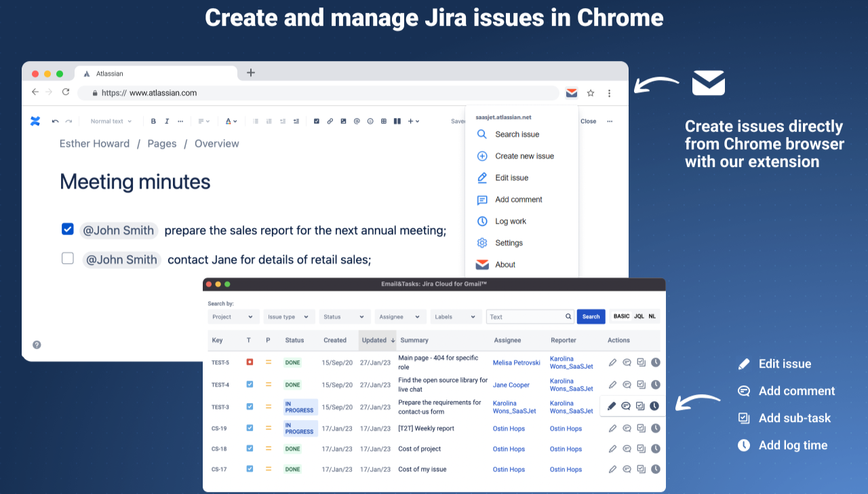This screenshot has width=868, height=494.
Task: Click the pencil edit icon for TEST-5
Action: pos(613,362)
